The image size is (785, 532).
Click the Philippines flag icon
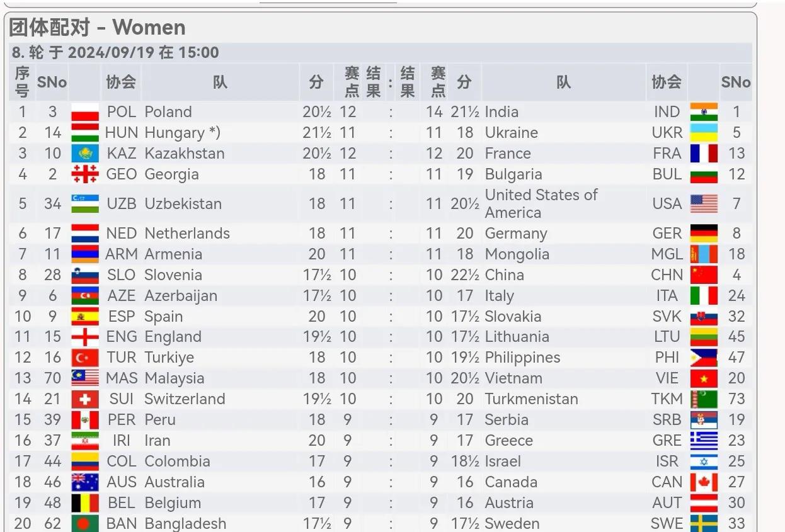(x=704, y=358)
